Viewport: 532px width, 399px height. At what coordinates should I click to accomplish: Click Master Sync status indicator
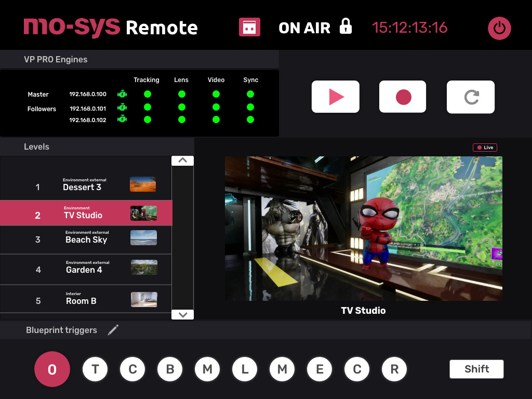[x=250, y=94]
